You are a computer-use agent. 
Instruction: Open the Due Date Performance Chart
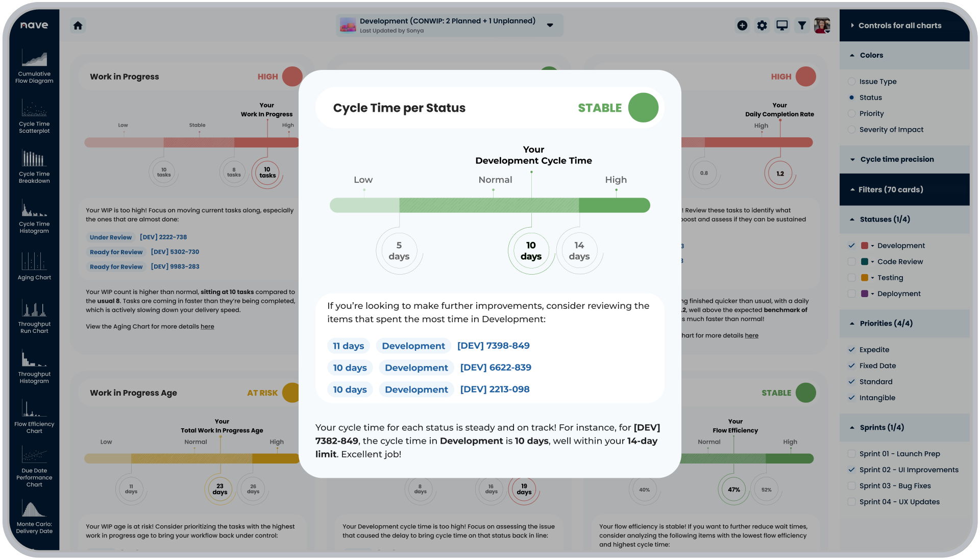click(x=34, y=465)
